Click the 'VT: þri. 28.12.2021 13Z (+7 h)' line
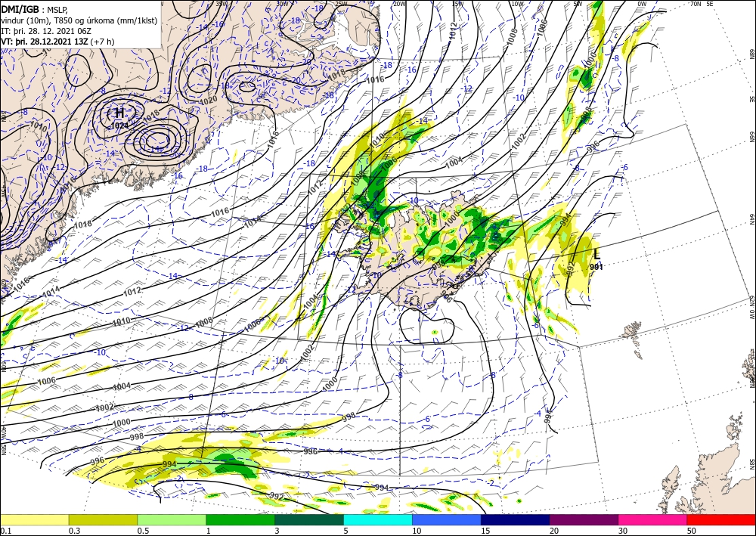The image size is (756, 536). [57, 42]
